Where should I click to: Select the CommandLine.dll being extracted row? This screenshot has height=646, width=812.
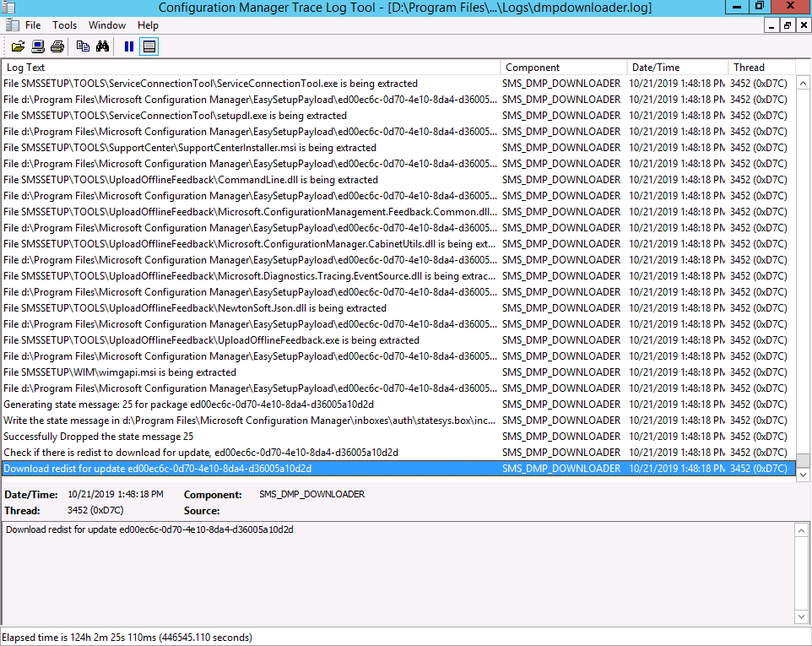[398, 180]
